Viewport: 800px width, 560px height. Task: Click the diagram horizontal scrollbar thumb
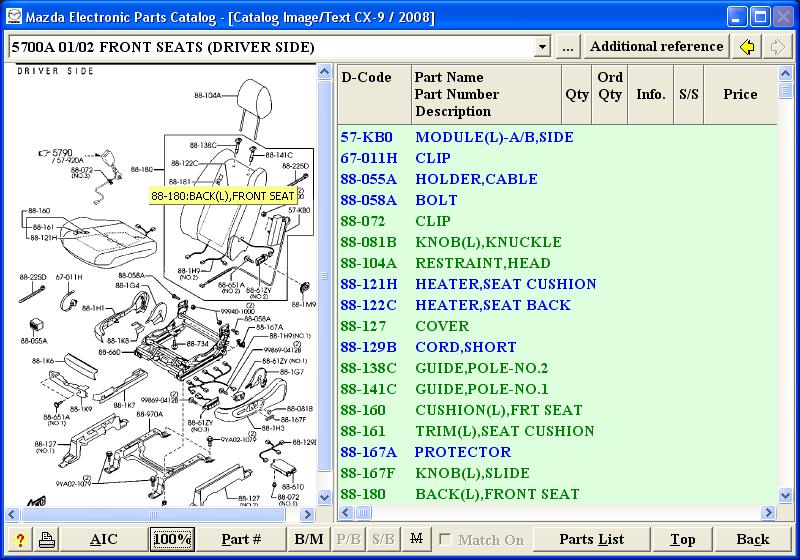click(153, 514)
